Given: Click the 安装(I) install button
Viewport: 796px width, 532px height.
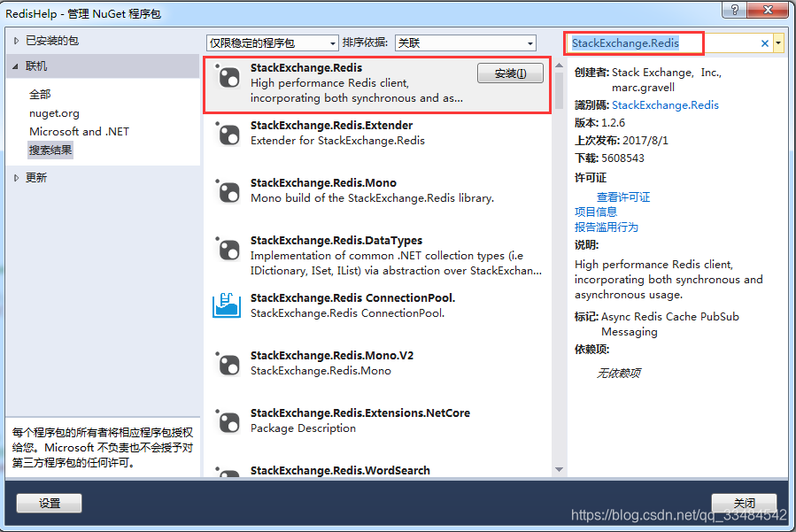Looking at the screenshot, I should coord(510,73).
